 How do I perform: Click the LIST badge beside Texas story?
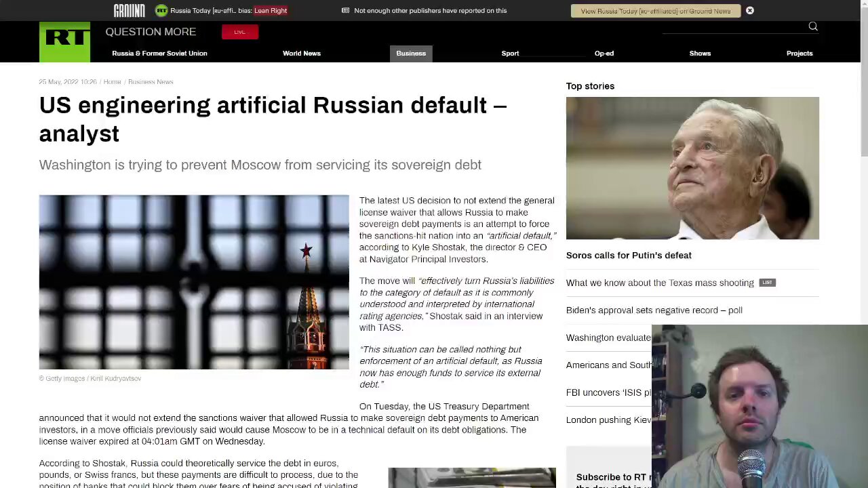767,283
